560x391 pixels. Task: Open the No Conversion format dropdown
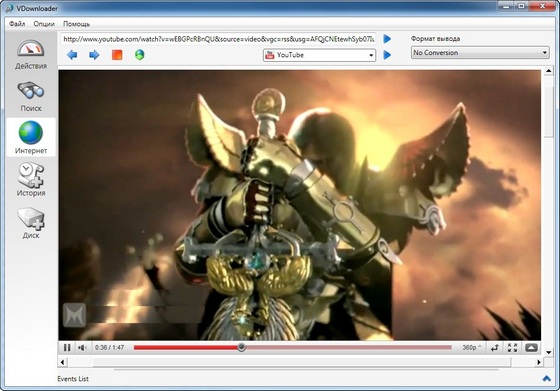pos(480,52)
